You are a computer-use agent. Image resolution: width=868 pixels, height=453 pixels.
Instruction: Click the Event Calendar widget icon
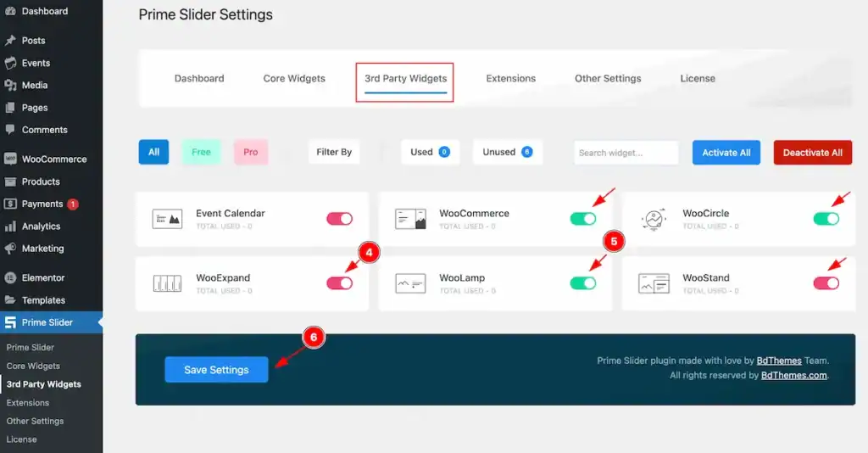(x=167, y=220)
